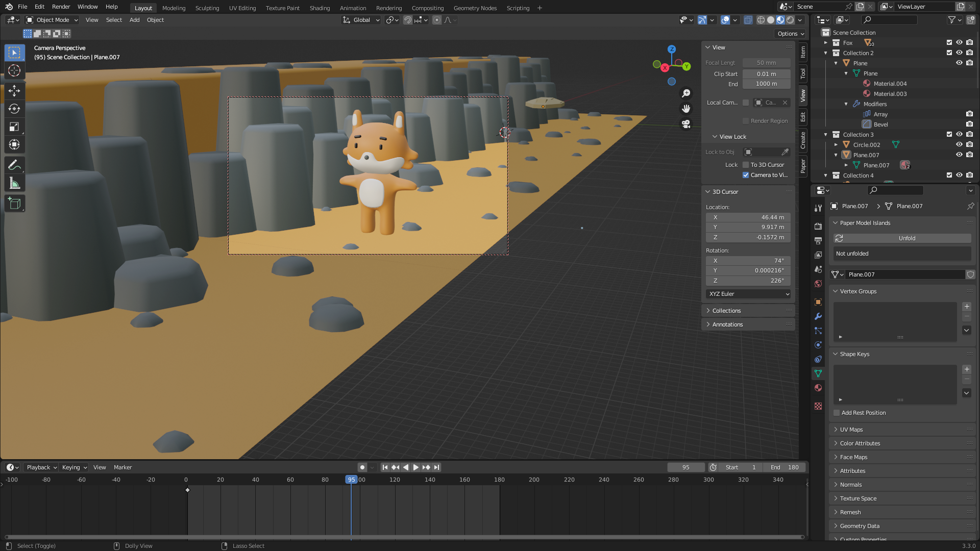Open Render properties tab icon
980x551 pixels.
pyautogui.click(x=818, y=226)
